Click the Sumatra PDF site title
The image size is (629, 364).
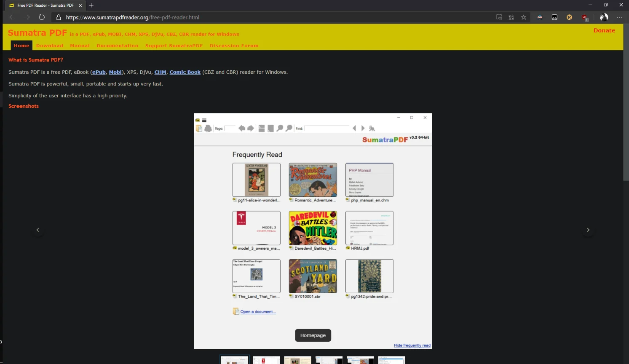[37, 32]
